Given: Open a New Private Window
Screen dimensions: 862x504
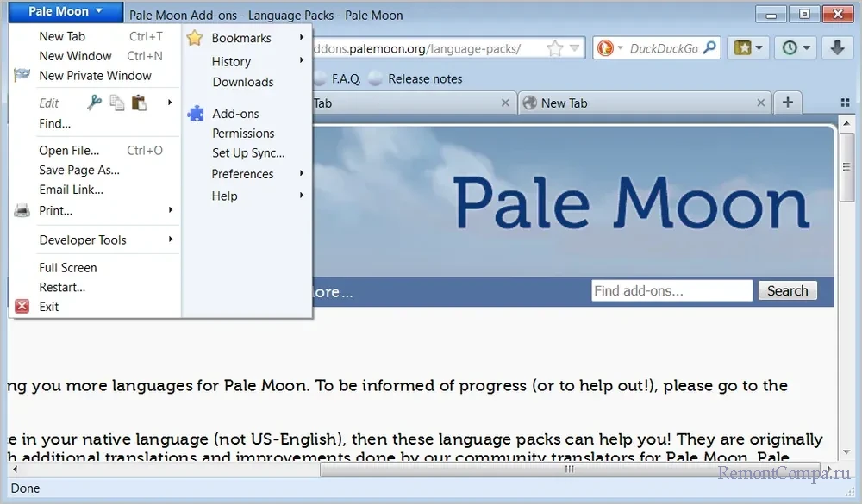Looking at the screenshot, I should coord(95,75).
